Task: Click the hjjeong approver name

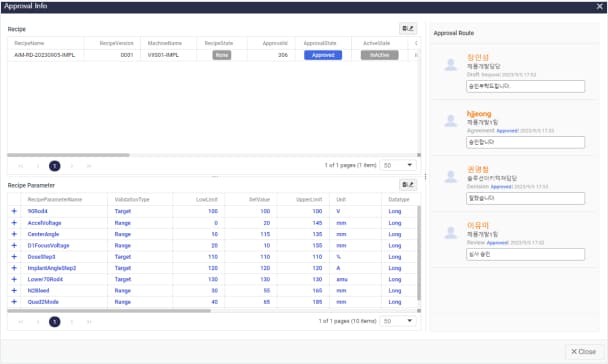Action: pyautogui.click(x=479, y=114)
